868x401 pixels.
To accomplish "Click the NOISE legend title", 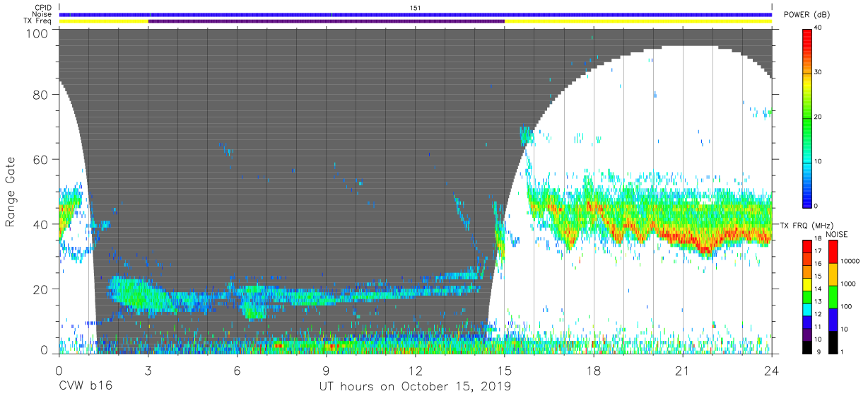I will click(x=837, y=234).
